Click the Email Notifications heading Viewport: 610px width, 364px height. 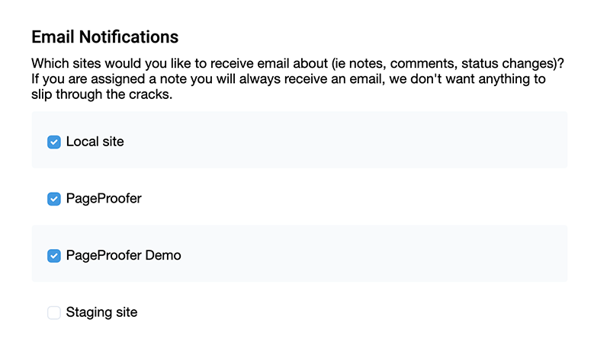click(x=104, y=37)
